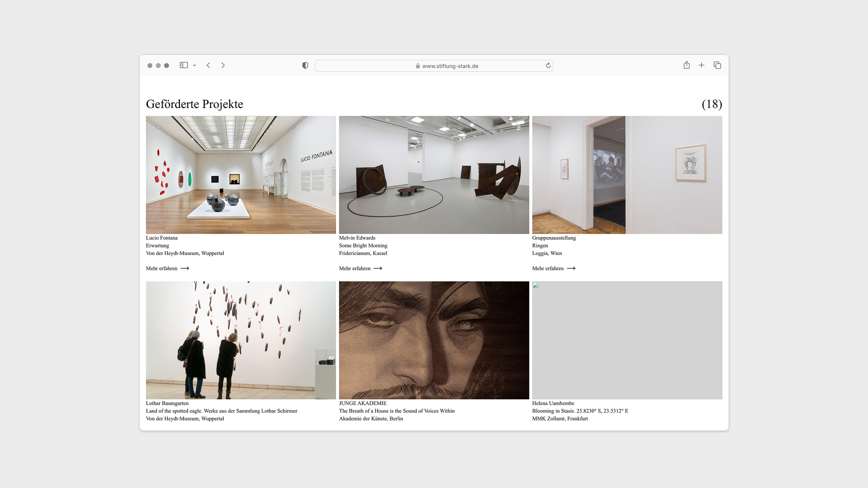The image size is (868, 488).
Task: Click the broken image icon in Helena Uambembe card
Action: pos(536,285)
